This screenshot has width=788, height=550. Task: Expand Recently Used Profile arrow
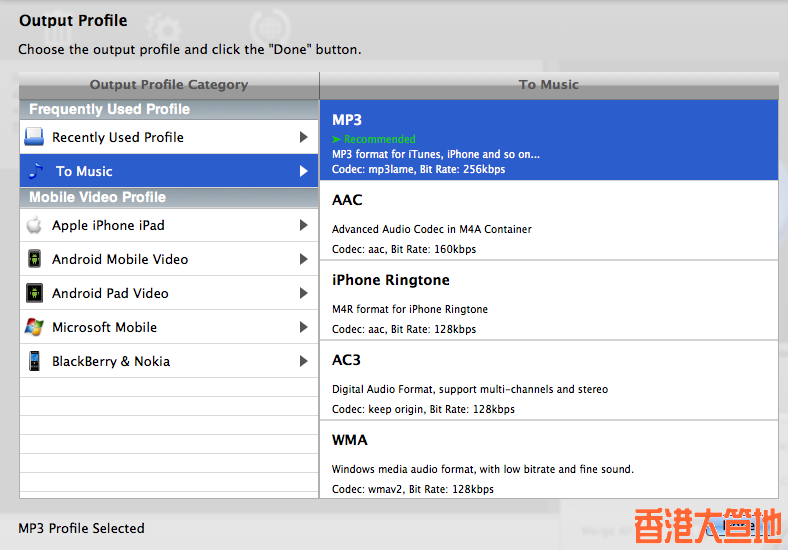pos(303,137)
